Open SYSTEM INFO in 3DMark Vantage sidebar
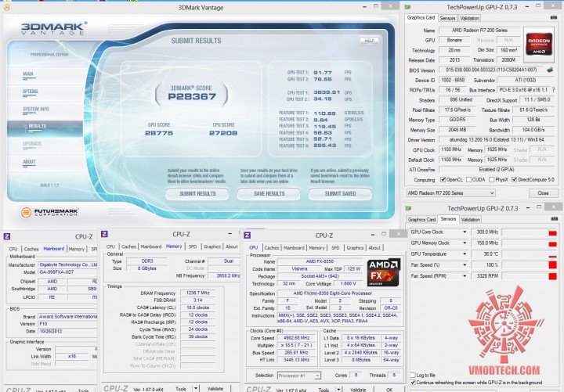 tap(36, 109)
